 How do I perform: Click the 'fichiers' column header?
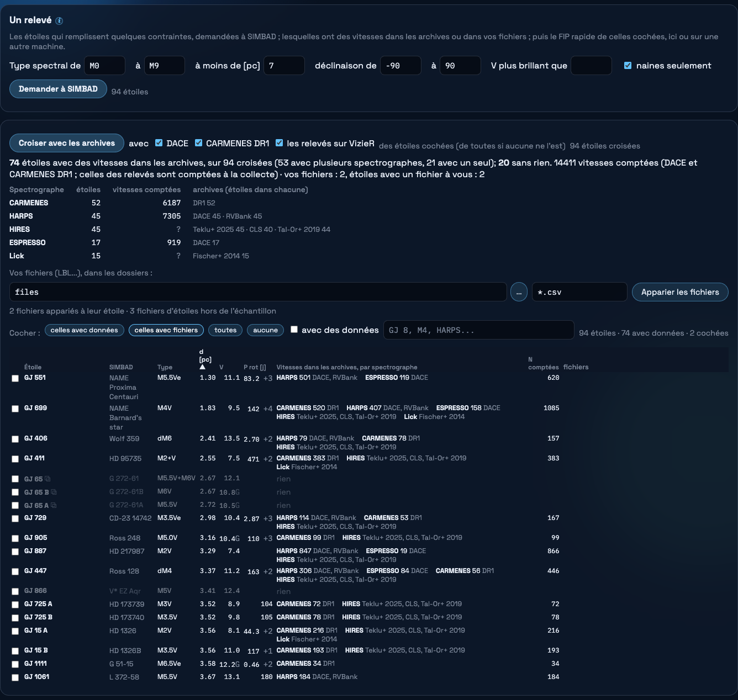coord(576,367)
